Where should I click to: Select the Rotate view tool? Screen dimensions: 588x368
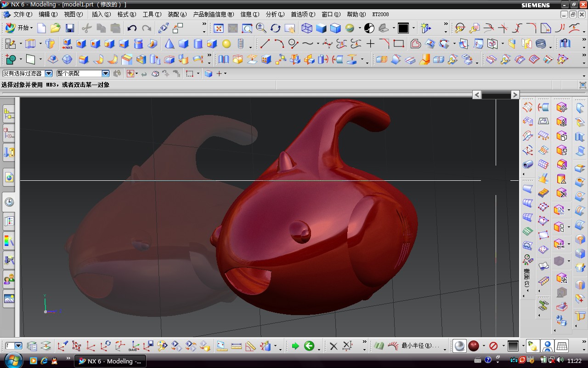point(276,28)
